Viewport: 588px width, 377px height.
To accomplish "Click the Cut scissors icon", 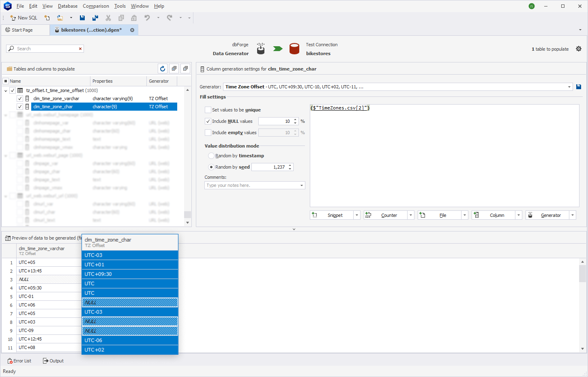I will pyautogui.click(x=108, y=18).
